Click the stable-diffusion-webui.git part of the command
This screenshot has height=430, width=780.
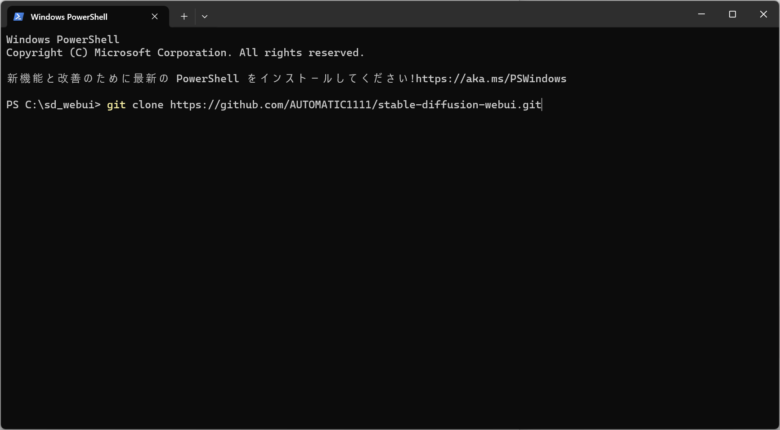[x=460, y=105]
